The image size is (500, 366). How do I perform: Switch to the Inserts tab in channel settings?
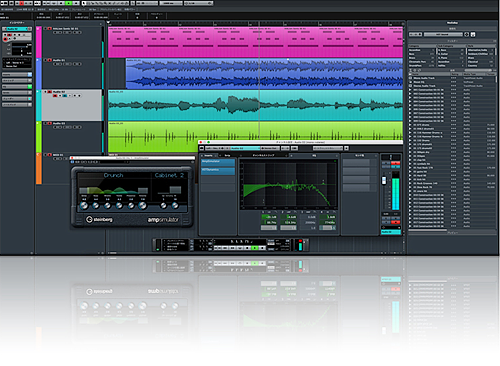click(x=209, y=156)
